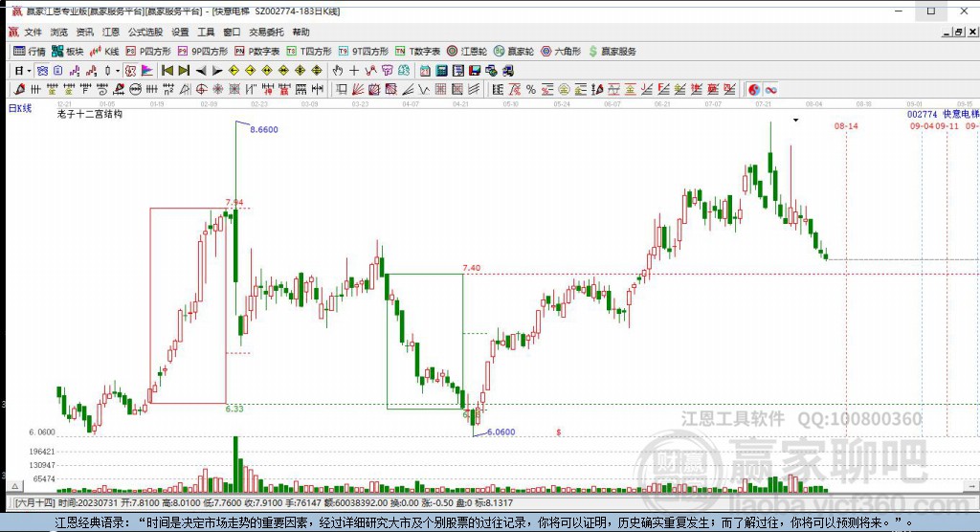The image size is (980, 532).
Task: Toggle the highlighted blue pattern button near 日
Action: pyautogui.click(x=42, y=71)
